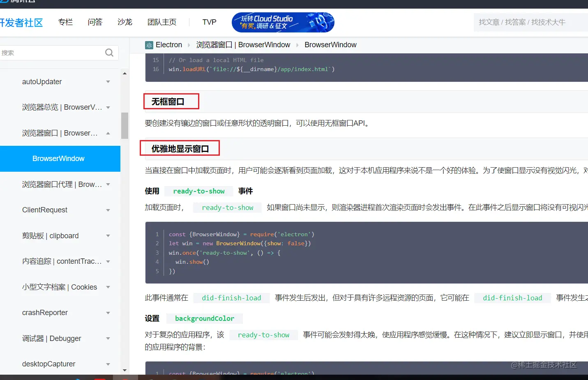Viewport: 588px width, 380px height.
Task: Open the 沙龙 navigation tab
Action: pos(125,22)
